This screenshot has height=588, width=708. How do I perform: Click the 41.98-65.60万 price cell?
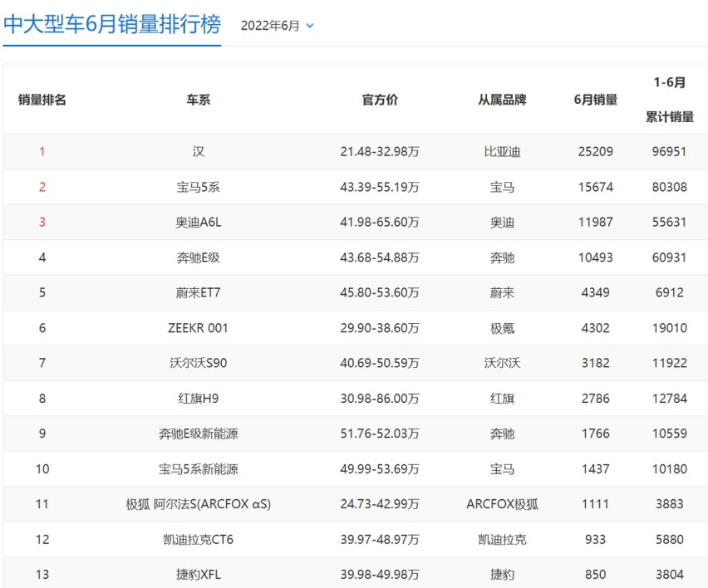[380, 222]
